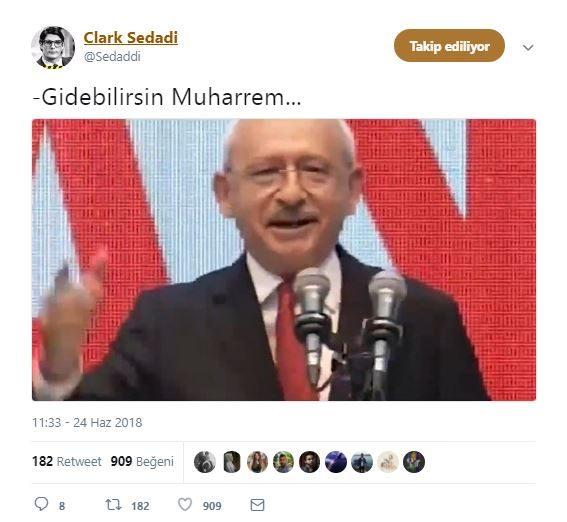Screen dimensions: 567x522
Task: Open the embedded tweet image
Action: click(284, 260)
